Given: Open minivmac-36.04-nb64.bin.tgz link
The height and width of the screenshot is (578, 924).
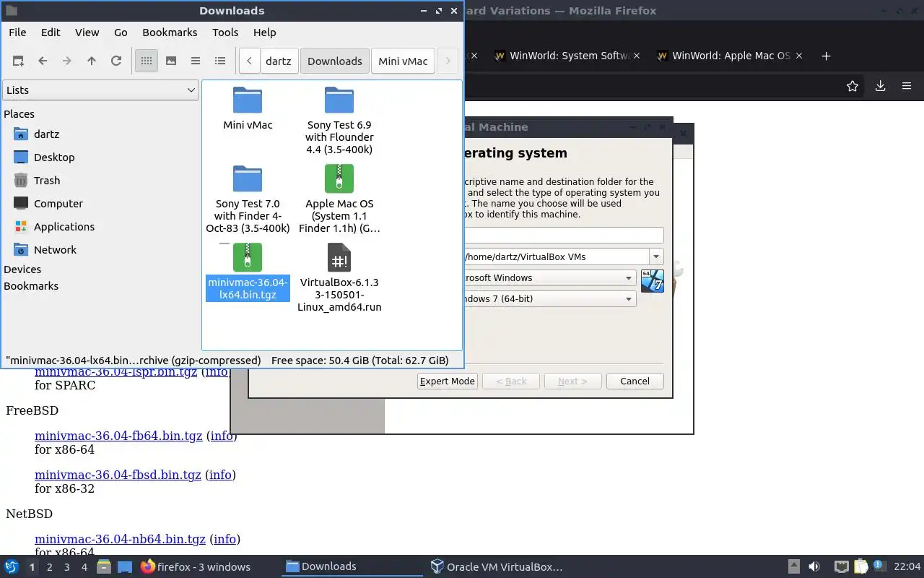Looking at the screenshot, I should pos(120,539).
